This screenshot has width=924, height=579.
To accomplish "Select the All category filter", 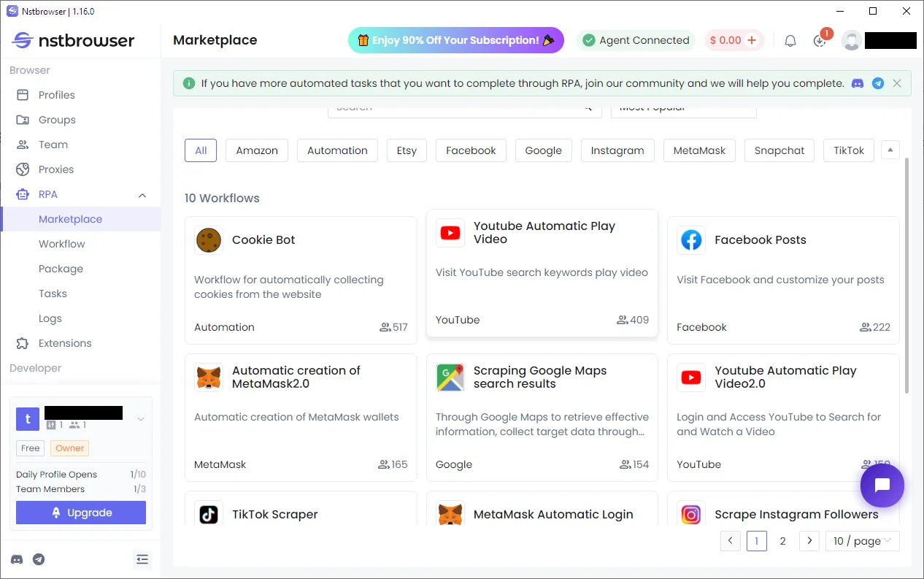I will tap(201, 150).
